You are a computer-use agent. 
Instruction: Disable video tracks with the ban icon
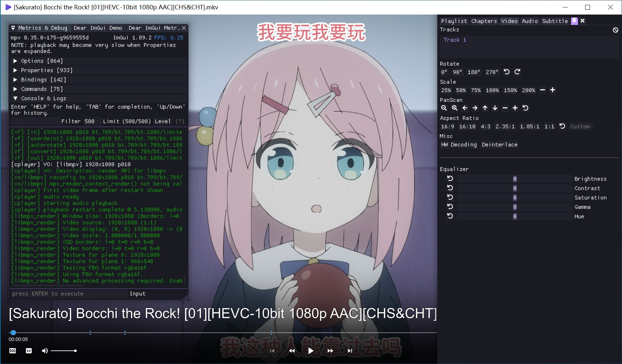tap(616, 30)
